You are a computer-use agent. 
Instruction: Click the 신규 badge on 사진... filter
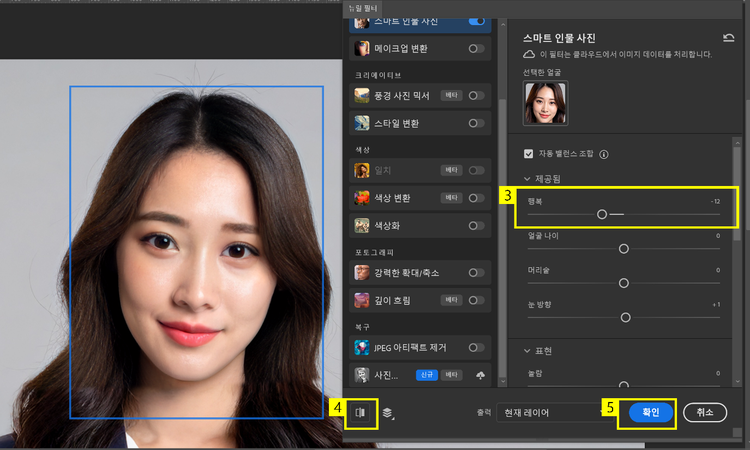tap(427, 375)
